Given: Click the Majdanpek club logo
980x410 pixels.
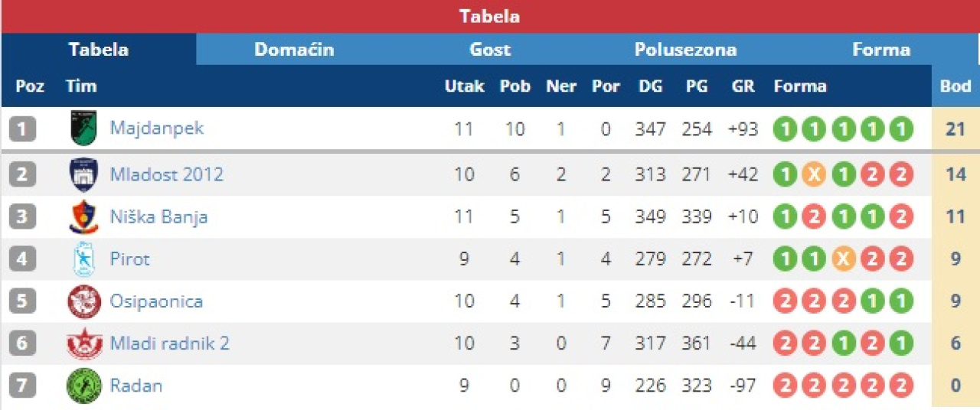Looking at the screenshot, I should click(83, 128).
